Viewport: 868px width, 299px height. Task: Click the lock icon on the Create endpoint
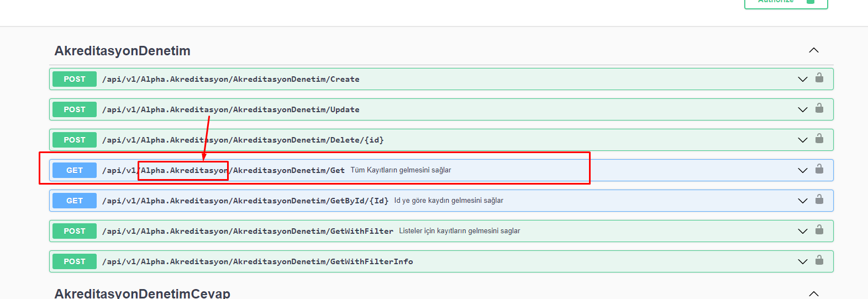coord(819,78)
